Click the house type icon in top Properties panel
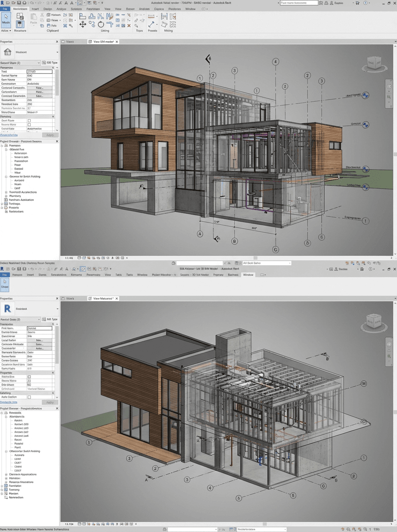The width and height of the screenshot is (397, 532). pyautogui.click(x=8, y=52)
